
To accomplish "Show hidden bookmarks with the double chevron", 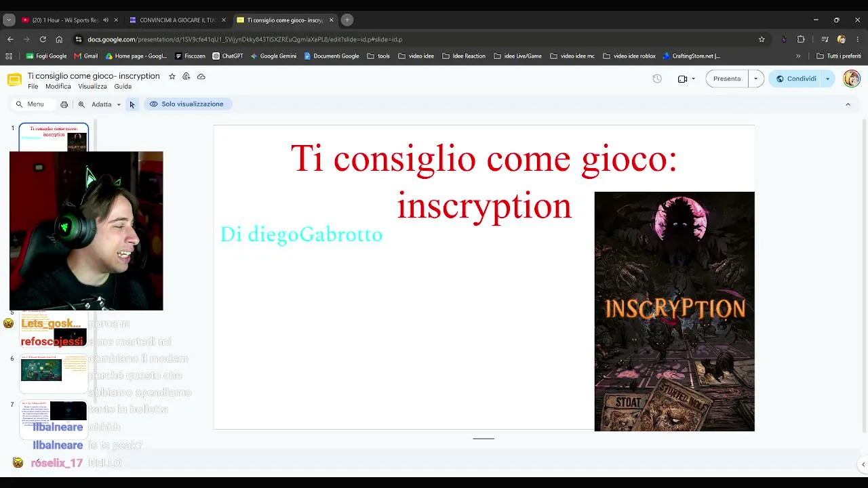I will pyautogui.click(x=798, y=56).
